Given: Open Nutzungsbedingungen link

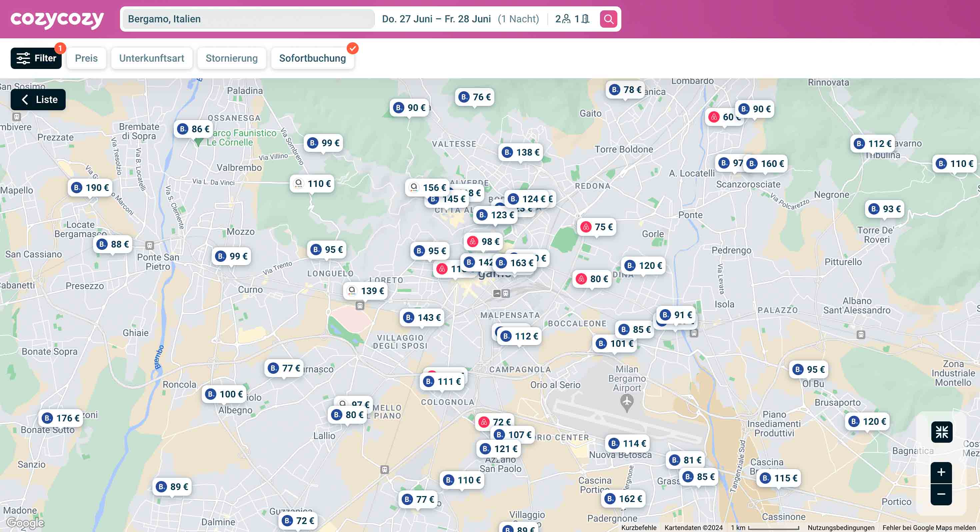Looking at the screenshot, I should (841, 528).
